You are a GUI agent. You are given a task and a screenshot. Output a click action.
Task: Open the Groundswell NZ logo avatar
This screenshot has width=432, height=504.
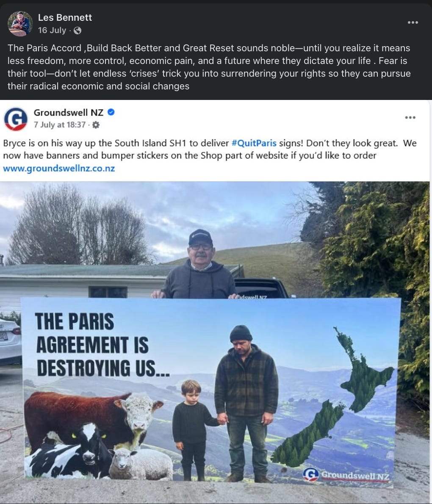coord(15,119)
